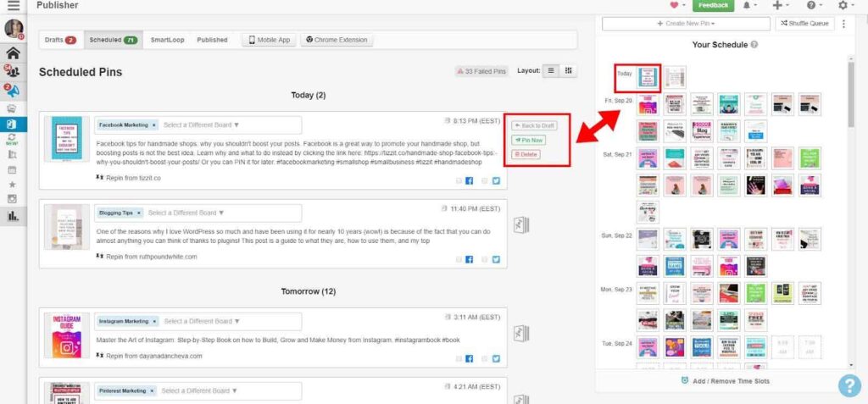The image size is (868, 404).
Task: Open the Instagram icon in the sidebar
Action: pos(12,199)
